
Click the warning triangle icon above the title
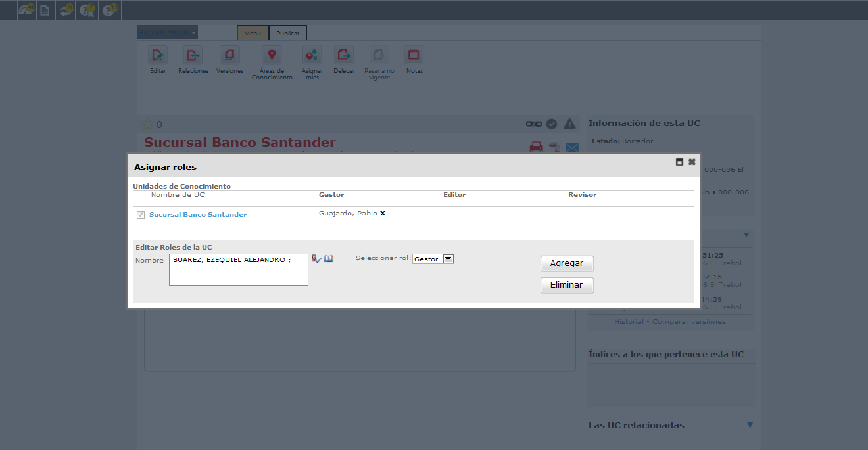[x=569, y=124]
